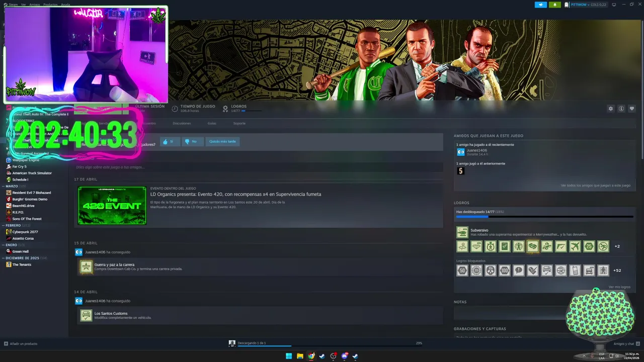
Task: Click the locked mobile phone achievement
Action: 575,270
